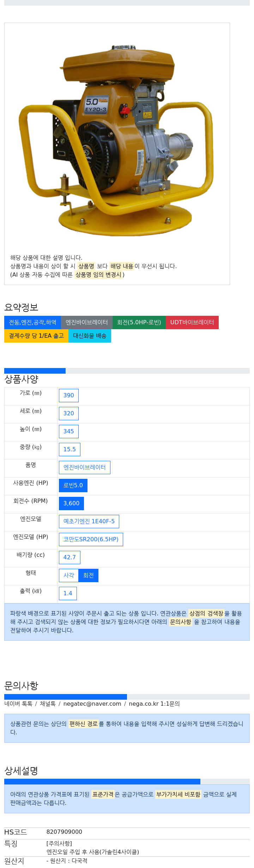Click the cyan 대신화물 배송 badge
Screen dimensions: 254x868
tap(90, 336)
